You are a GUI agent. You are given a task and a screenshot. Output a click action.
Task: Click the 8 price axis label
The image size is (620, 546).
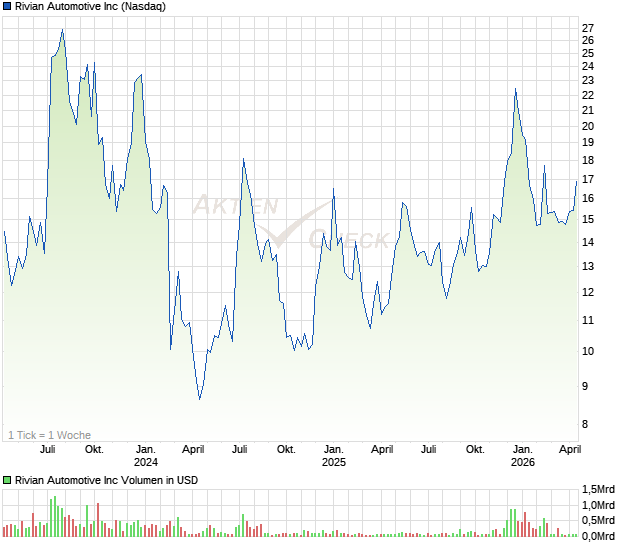[585, 424]
